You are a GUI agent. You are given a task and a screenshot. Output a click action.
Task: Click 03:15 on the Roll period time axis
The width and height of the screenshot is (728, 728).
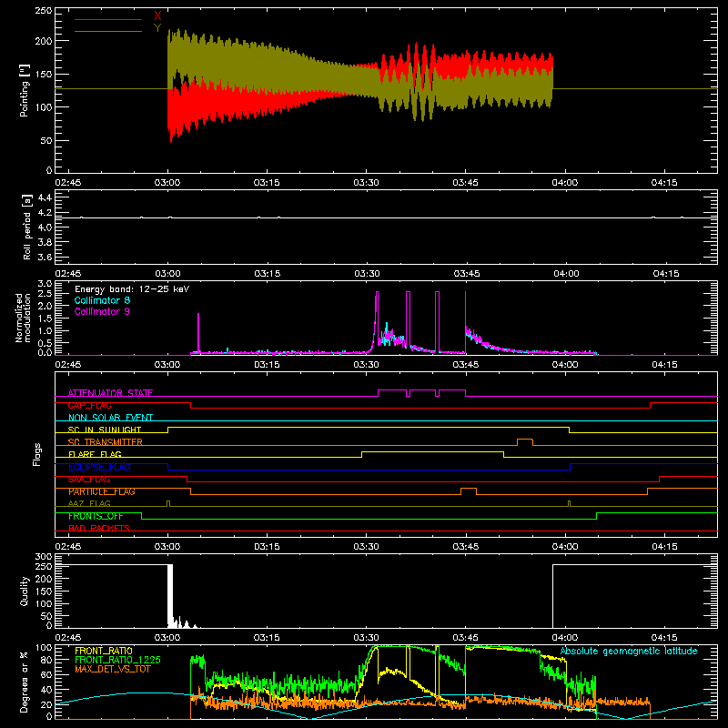[267, 274]
